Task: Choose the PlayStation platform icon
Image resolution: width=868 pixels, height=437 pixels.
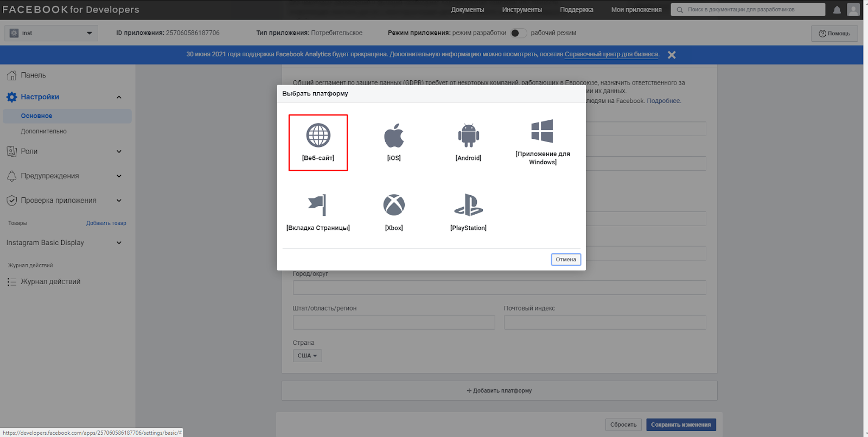Action: (468, 205)
